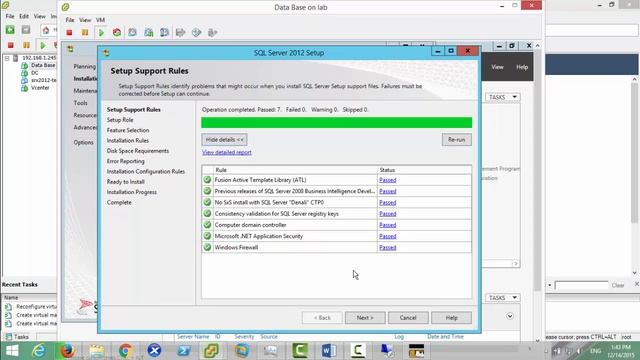
Task: Click the home icon in vSphere Client navigation bar
Action: click(46, 30)
